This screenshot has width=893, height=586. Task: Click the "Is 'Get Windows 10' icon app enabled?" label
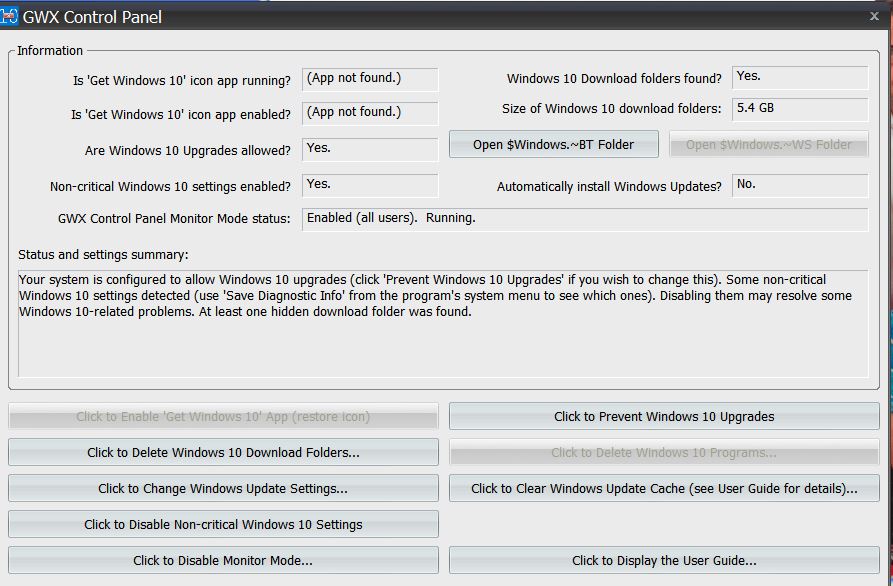(181, 114)
